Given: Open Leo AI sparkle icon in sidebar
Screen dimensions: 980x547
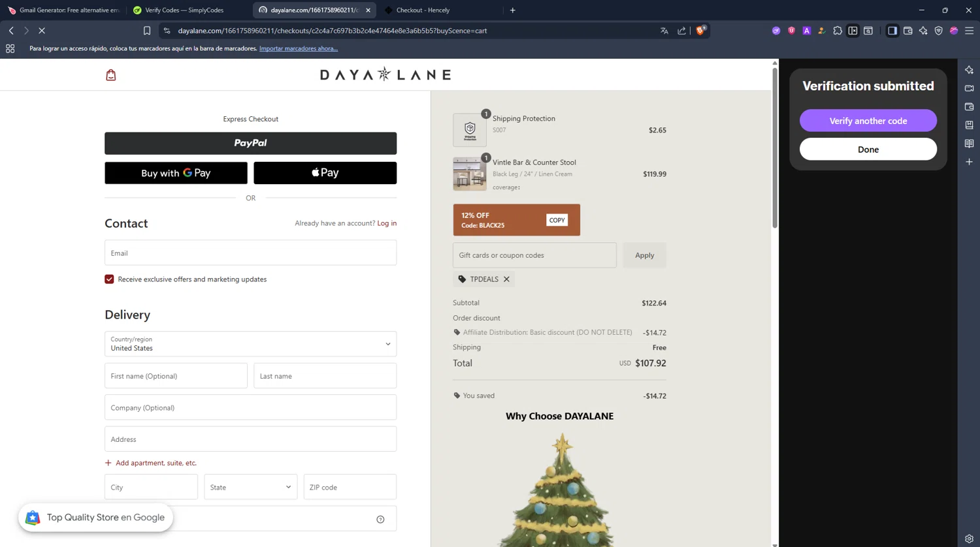Looking at the screenshot, I should [x=969, y=70].
